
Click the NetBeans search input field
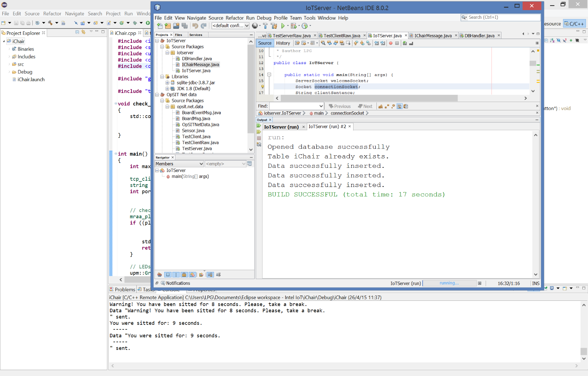click(x=504, y=17)
